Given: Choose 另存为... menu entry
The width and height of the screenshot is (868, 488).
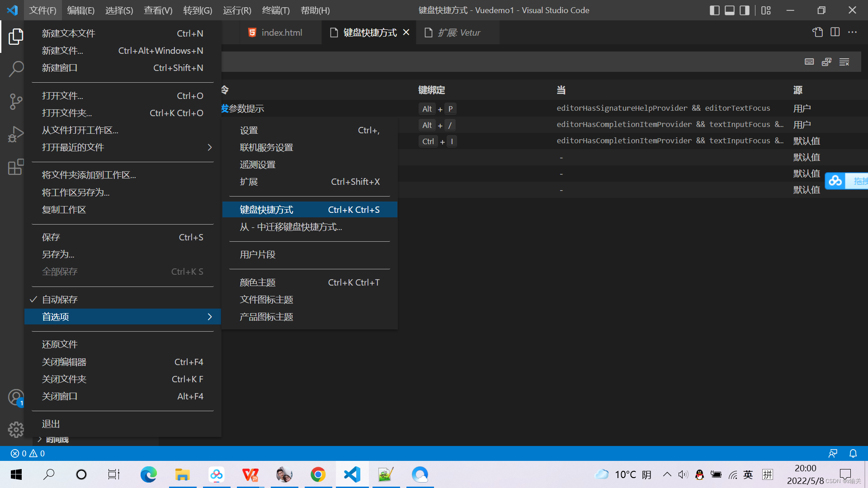Looking at the screenshot, I should point(123,254).
